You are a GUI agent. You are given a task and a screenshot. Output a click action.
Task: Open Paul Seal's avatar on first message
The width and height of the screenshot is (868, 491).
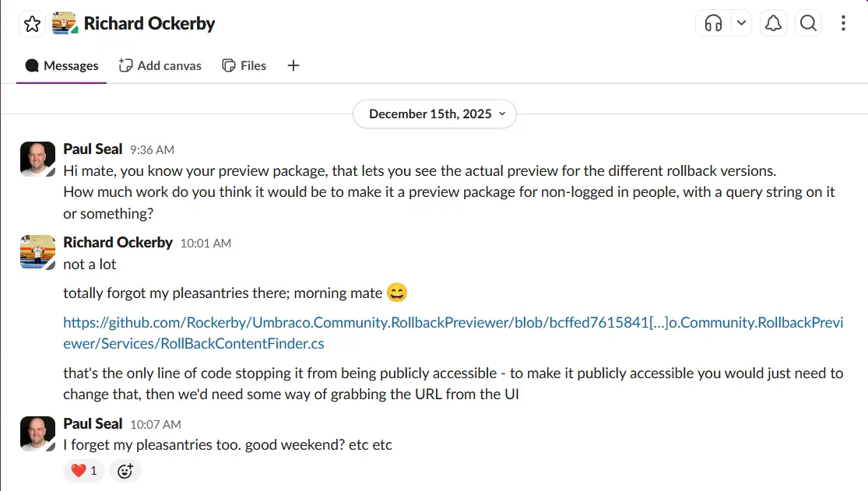click(37, 159)
